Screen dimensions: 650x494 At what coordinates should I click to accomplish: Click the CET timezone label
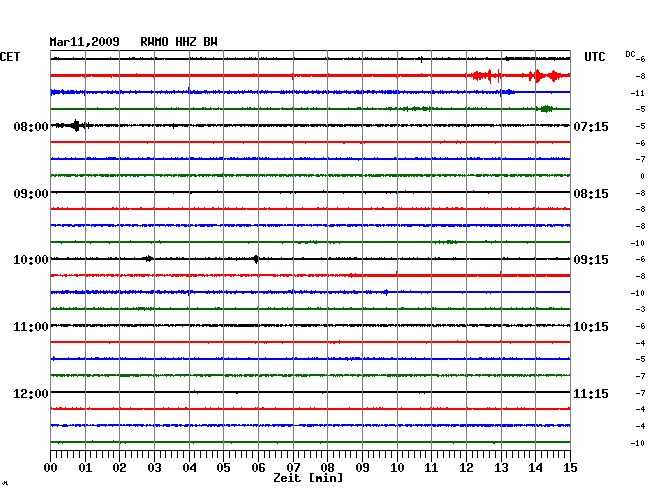pos(10,57)
